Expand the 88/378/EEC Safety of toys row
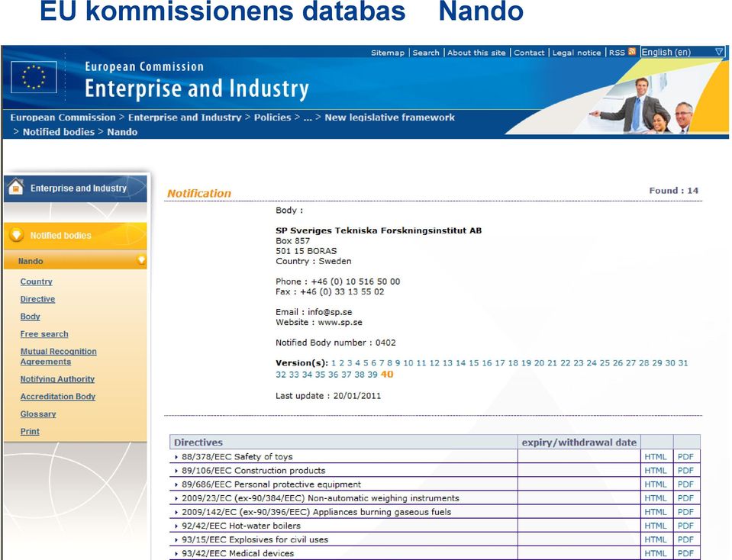 176,457
